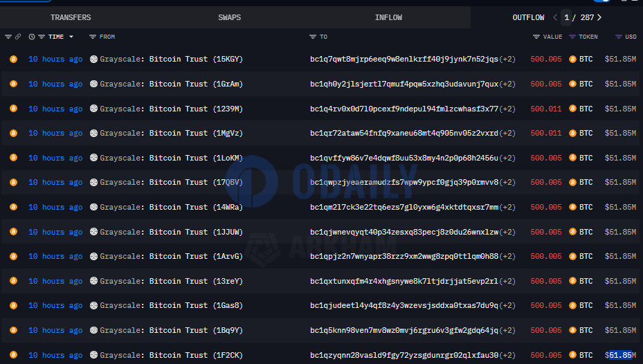Image resolution: width=643 pixels, height=364 pixels.
Task: Expand (+2) recipients in 15KGY row
Action: coord(507,59)
